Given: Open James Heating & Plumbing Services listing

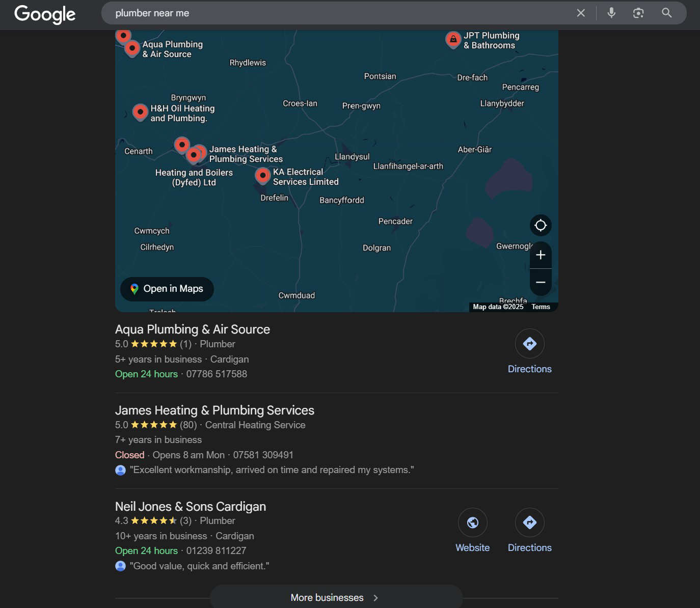Looking at the screenshot, I should (x=214, y=410).
